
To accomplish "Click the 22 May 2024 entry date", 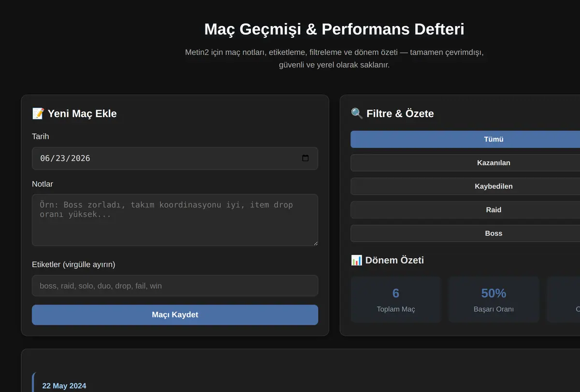I will pos(64,386).
